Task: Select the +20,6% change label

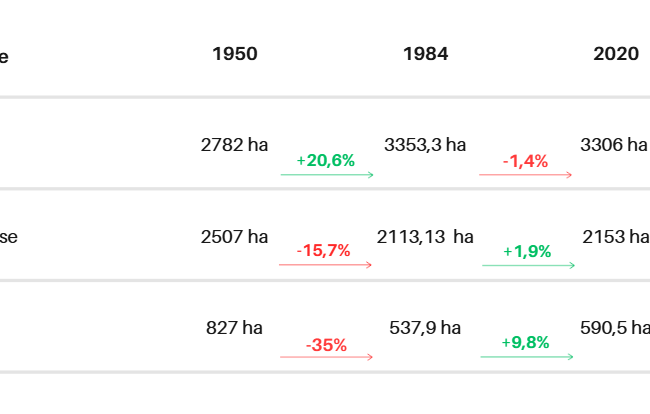Action: [x=326, y=160]
